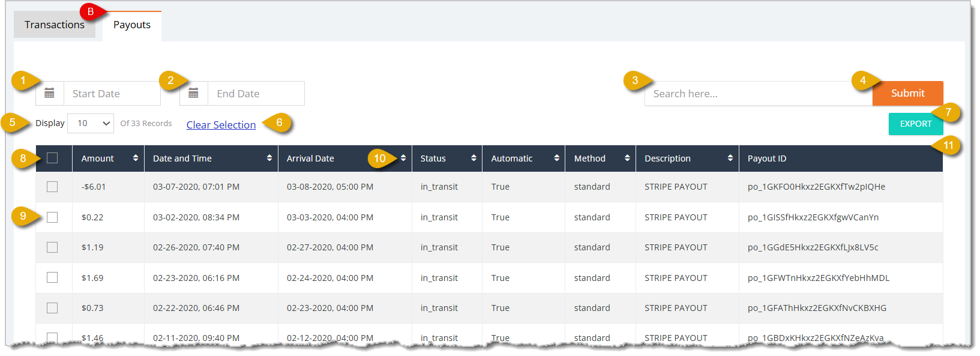This screenshot has height=356, width=980.
Task: Sort by Description column arrows
Action: (730, 158)
